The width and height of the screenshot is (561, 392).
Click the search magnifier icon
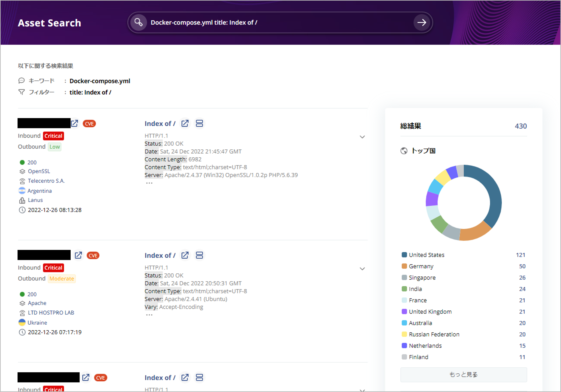tap(138, 22)
